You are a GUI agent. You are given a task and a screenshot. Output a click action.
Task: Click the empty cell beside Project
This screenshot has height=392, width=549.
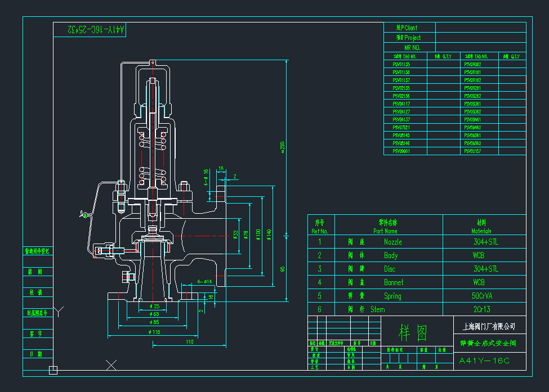(480, 38)
